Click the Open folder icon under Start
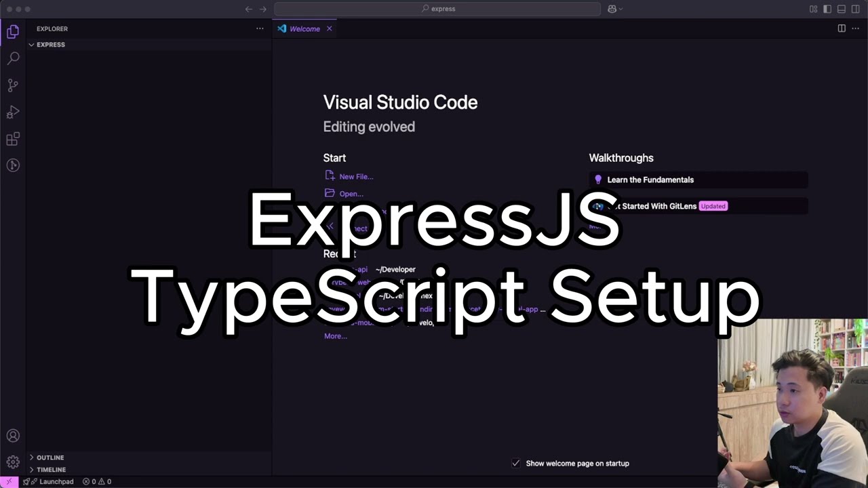This screenshot has height=488, width=868. (x=330, y=192)
